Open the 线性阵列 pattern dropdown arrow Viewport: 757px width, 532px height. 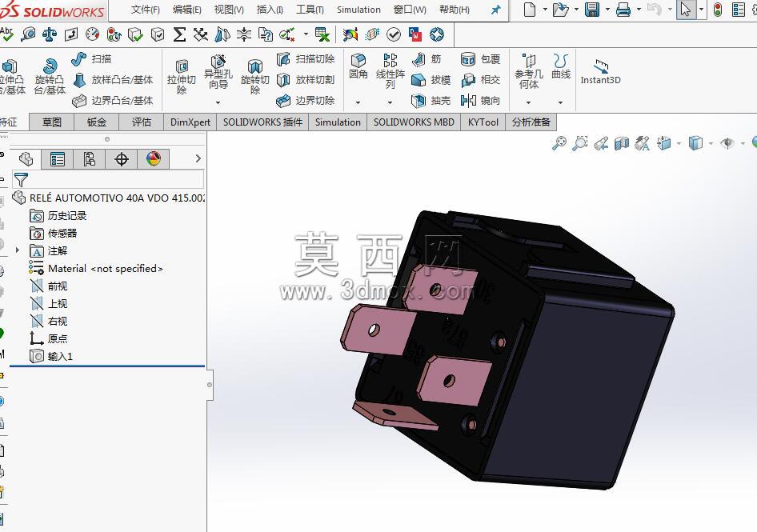[x=390, y=102]
